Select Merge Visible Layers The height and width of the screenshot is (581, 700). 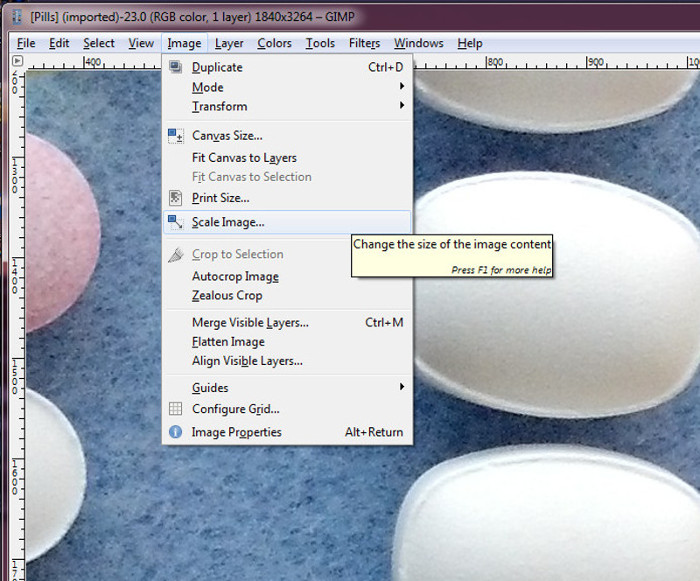(x=250, y=323)
